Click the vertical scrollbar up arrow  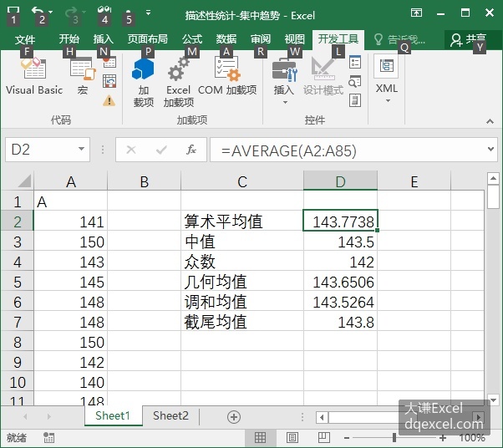(493, 178)
